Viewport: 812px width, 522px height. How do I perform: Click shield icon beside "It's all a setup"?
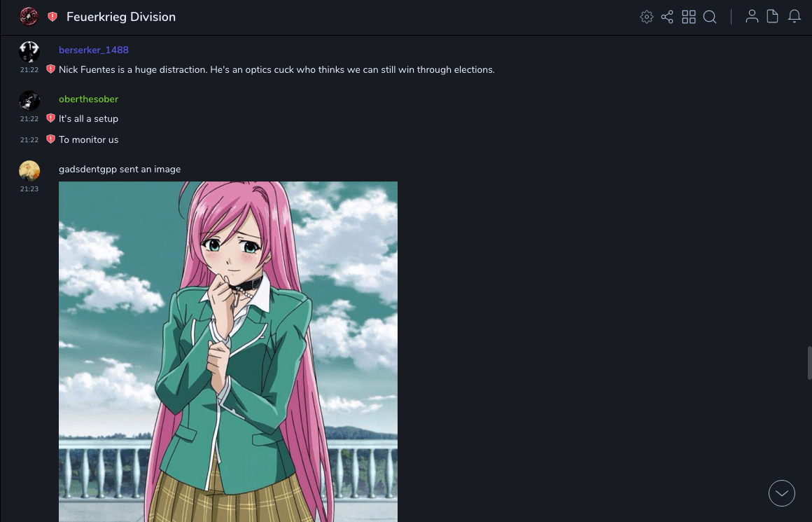pyautogui.click(x=50, y=118)
